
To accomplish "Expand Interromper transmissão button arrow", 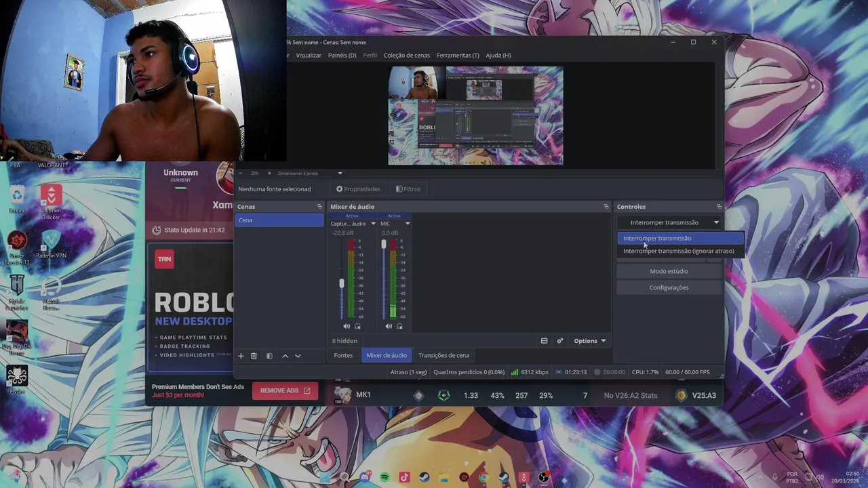I will point(716,222).
